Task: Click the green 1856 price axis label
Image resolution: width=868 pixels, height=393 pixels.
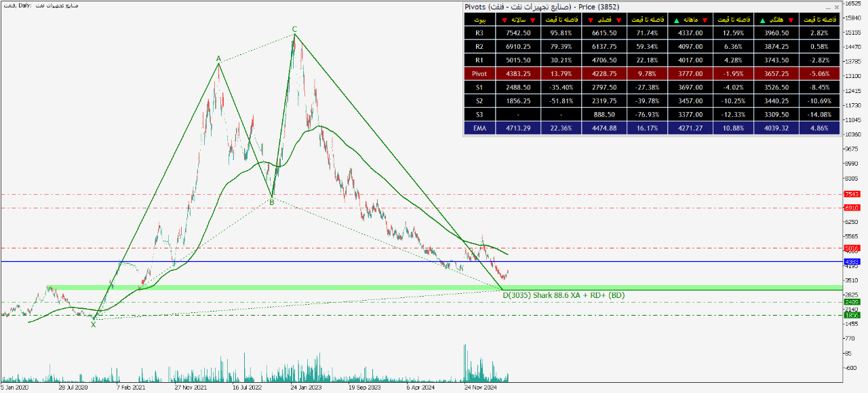Action: (852, 315)
